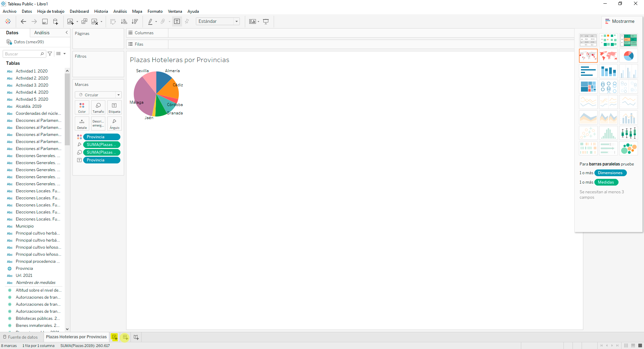Open the Circular mark type dropdown
Image resolution: width=644 pixels, height=349 pixels.
(x=118, y=95)
